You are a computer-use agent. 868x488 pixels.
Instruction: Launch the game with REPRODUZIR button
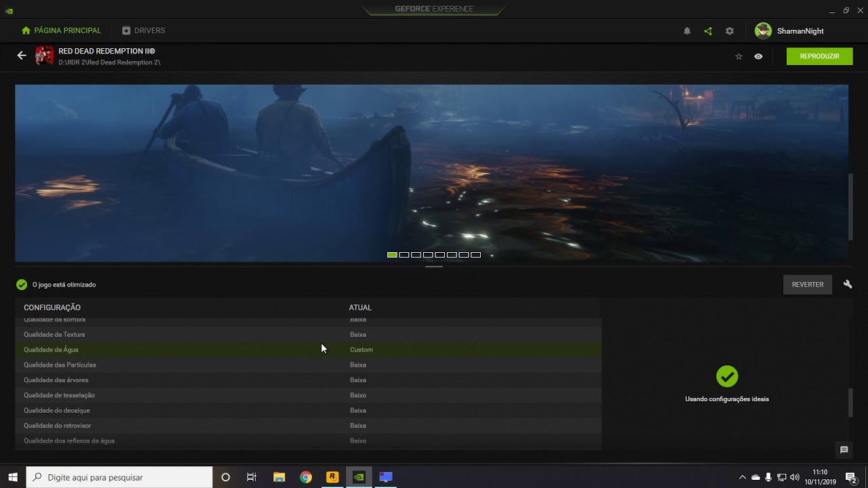pos(819,56)
